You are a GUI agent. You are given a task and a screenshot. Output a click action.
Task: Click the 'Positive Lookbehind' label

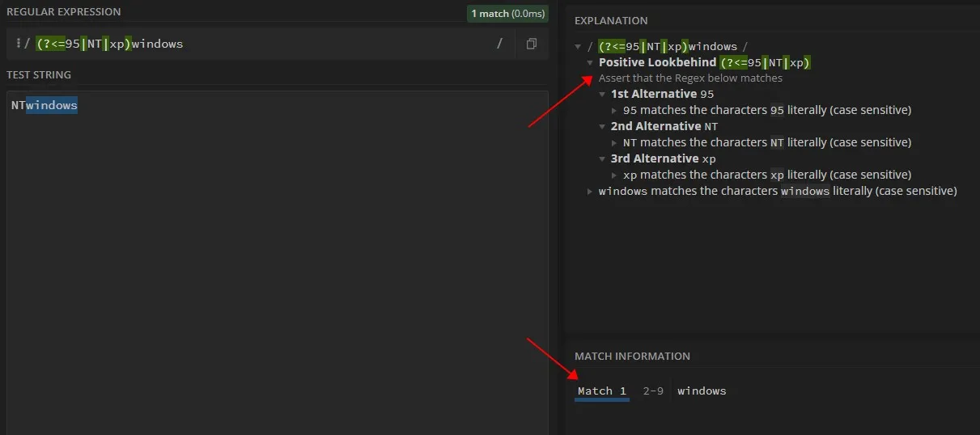(657, 62)
